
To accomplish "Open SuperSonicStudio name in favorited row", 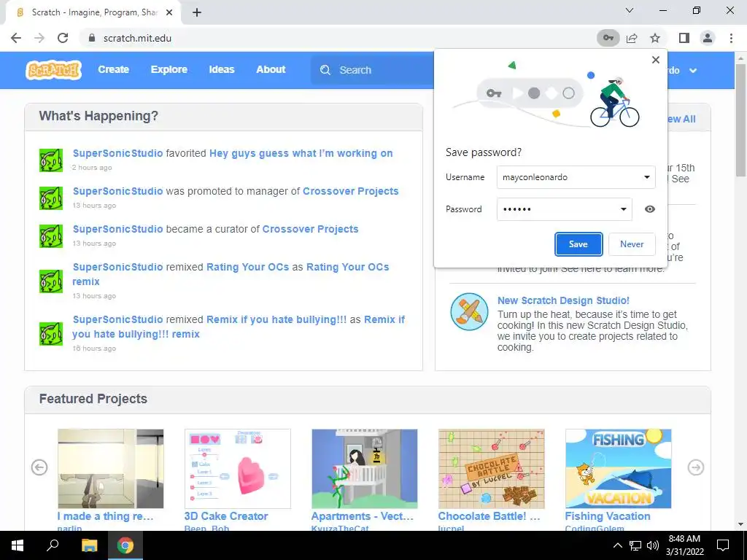I will coord(117,153).
